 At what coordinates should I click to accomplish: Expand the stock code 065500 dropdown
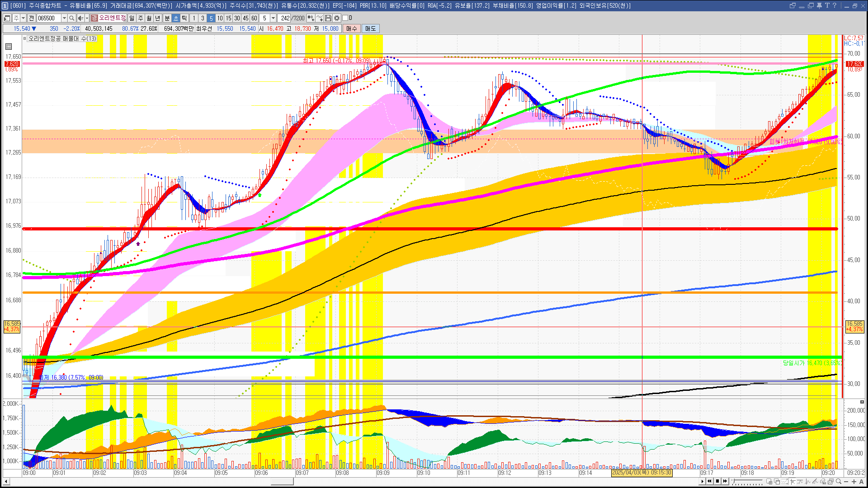[x=64, y=18]
